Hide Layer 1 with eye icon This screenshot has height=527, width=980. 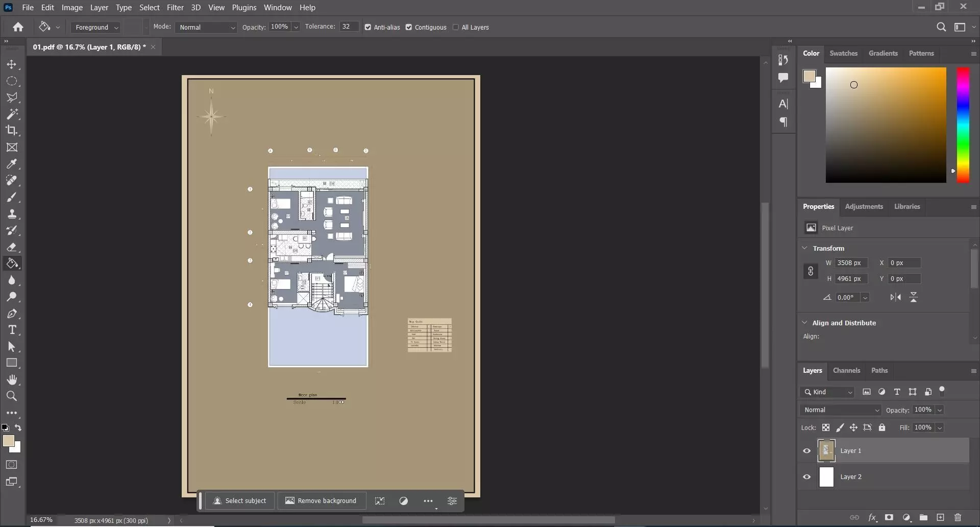[x=806, y=451]
